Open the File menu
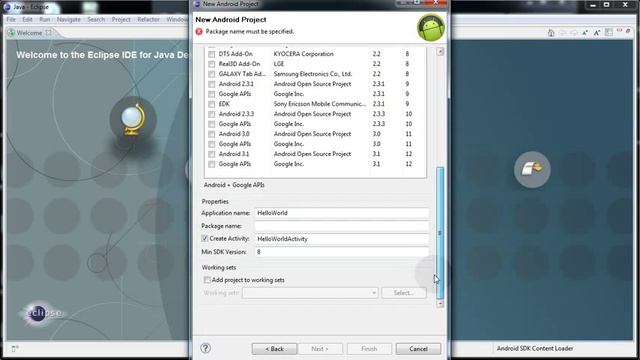 click(11, 19)
